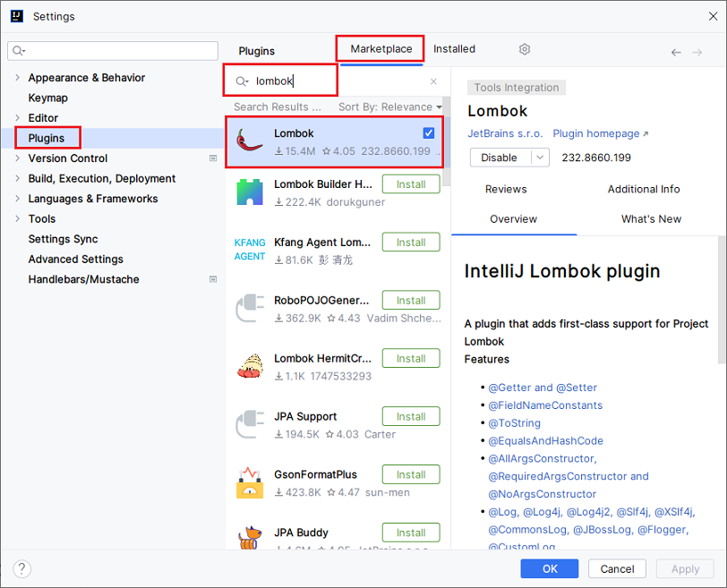Expand the Build, Execution, Deployment node
727x588 pixels.
coord(17,179)
